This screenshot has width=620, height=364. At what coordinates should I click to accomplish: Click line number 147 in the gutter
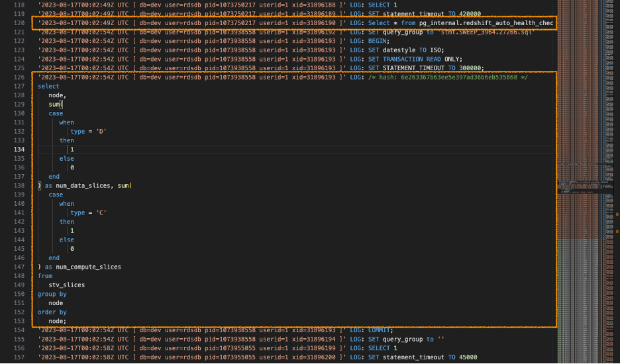coord(19,267)
